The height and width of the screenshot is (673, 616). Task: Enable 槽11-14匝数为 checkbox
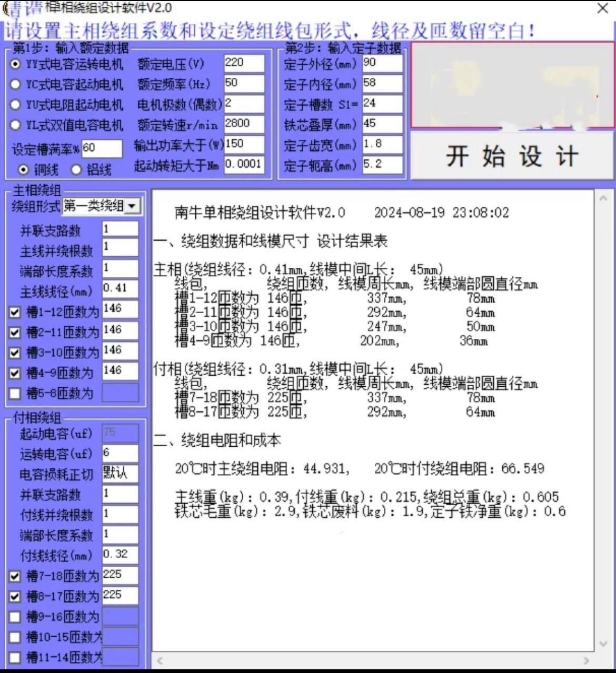tap(15, 657)
